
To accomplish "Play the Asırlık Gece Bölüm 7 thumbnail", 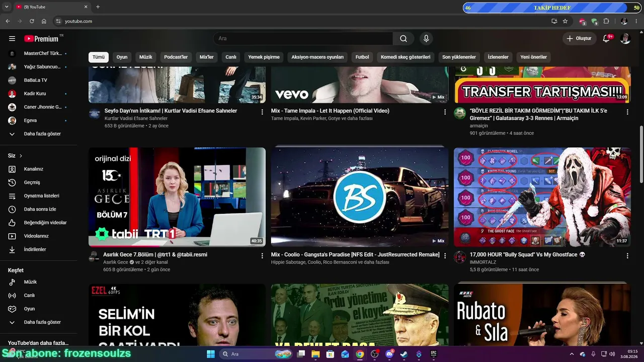I will [x=177, y=197].
